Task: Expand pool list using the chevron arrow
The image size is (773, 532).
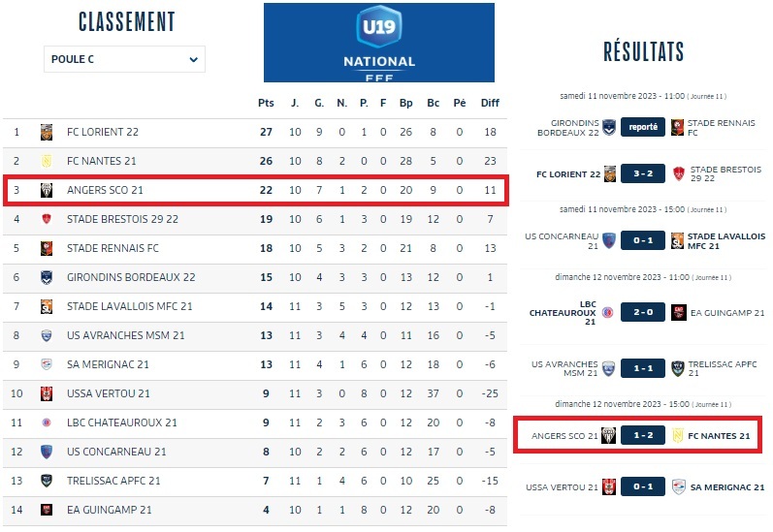Action: coord(194,60)
